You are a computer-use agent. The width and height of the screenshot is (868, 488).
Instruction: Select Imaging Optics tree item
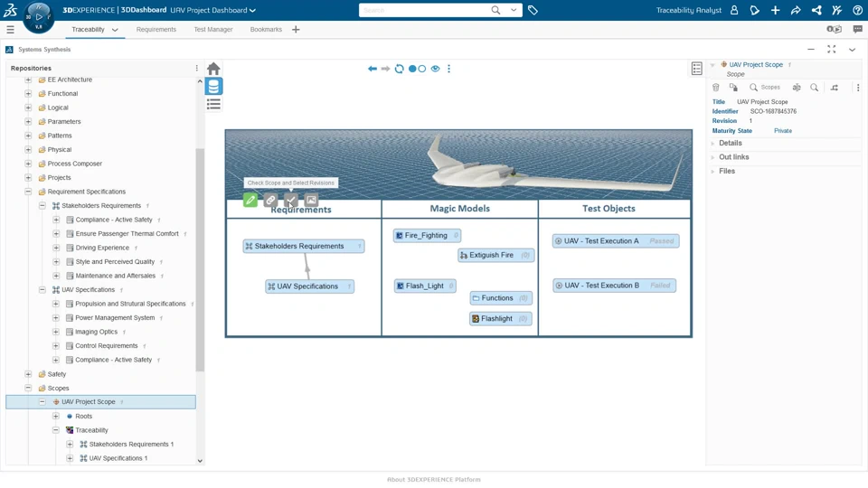(97, 332)
